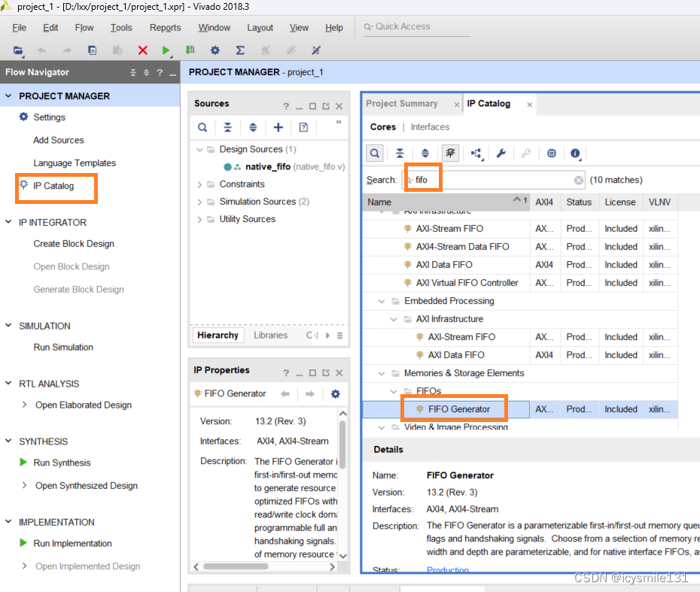Click the Sigma reports toolbar icon

pos(240,50)
